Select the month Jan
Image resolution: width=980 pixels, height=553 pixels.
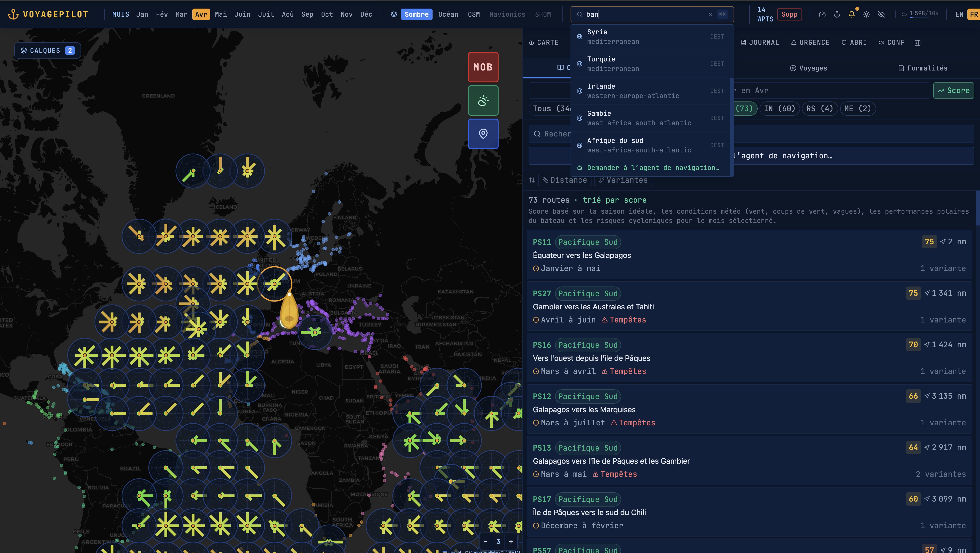click(x=142, y=15)
